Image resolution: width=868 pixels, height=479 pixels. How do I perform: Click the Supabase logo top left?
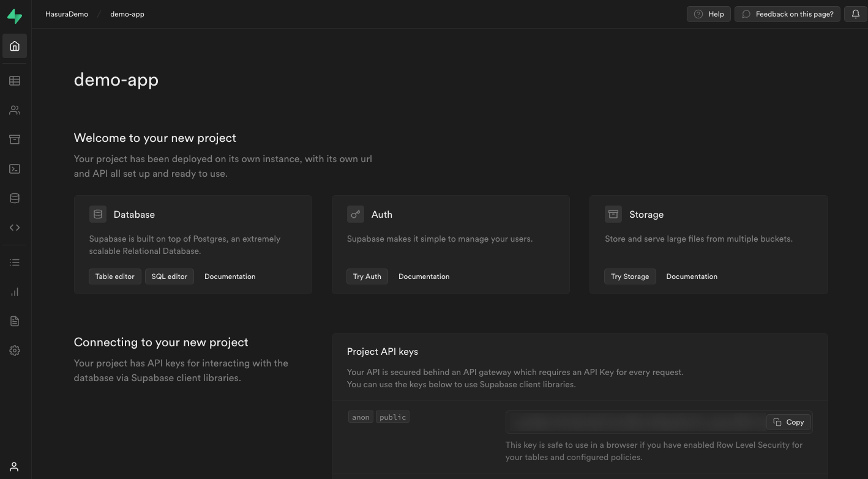[14, 14]
